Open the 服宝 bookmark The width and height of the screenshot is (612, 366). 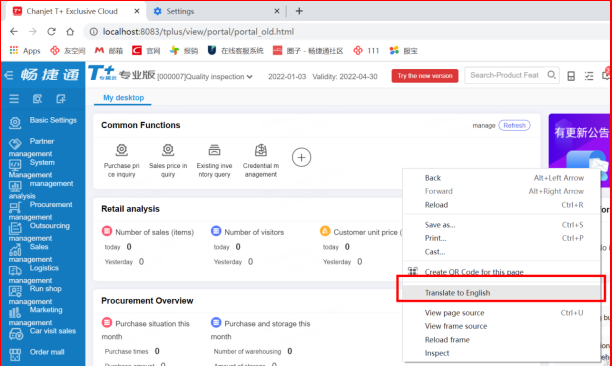(x=404, y=50)
